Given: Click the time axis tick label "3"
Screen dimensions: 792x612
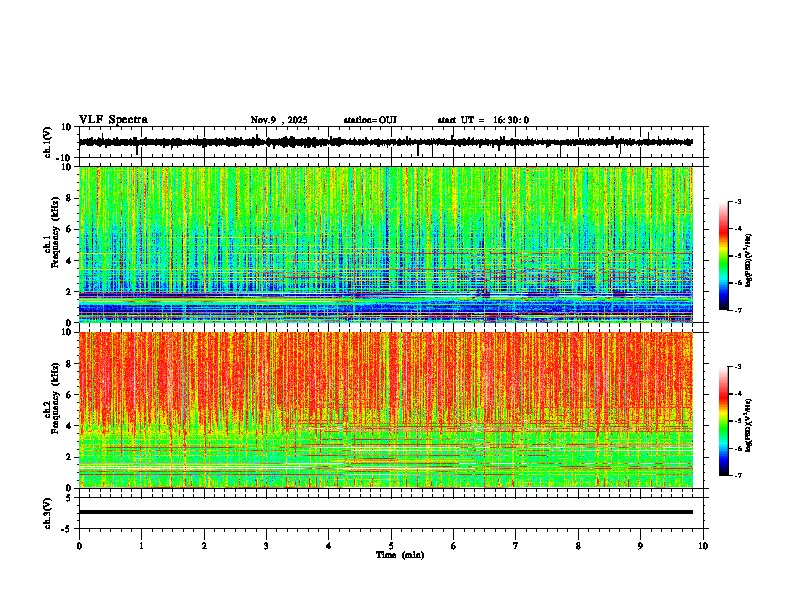Looking at the screenshot, I should tap(266, 546).
